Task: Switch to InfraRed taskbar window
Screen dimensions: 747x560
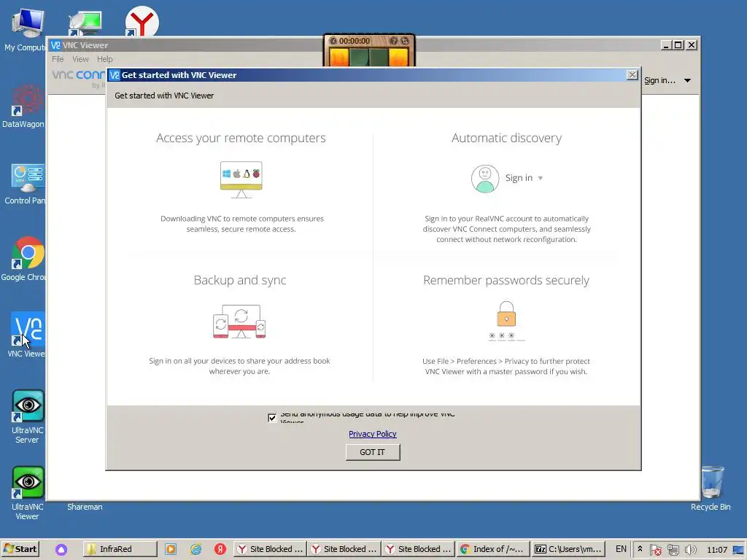Action: pyautogui.click(x=120, y=549)
